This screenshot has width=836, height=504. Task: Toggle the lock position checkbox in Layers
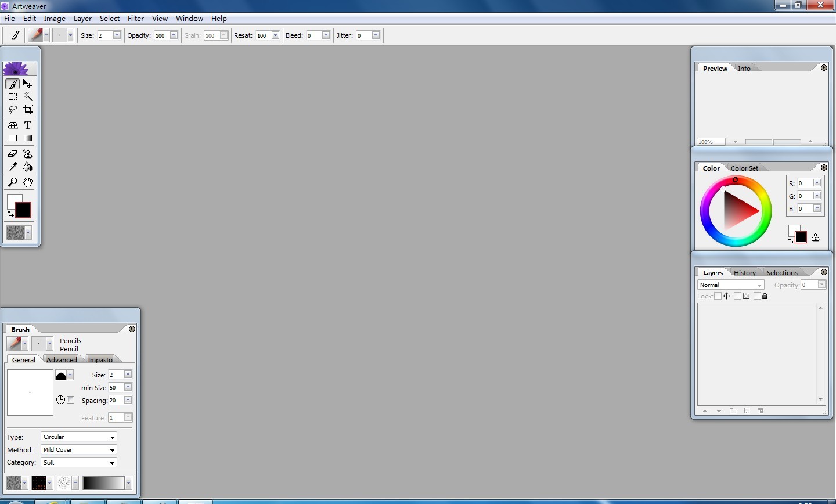point(718,296)
